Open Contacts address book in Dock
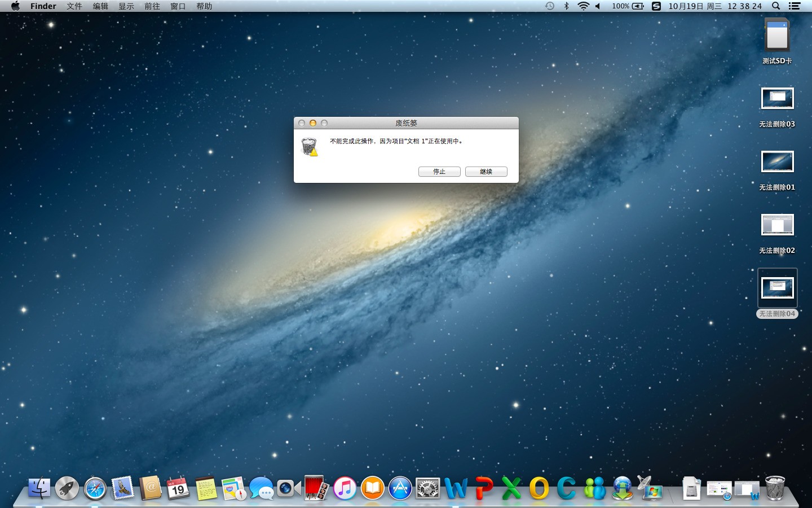Viewport: 812px width, 508px height. click(151, 488)
